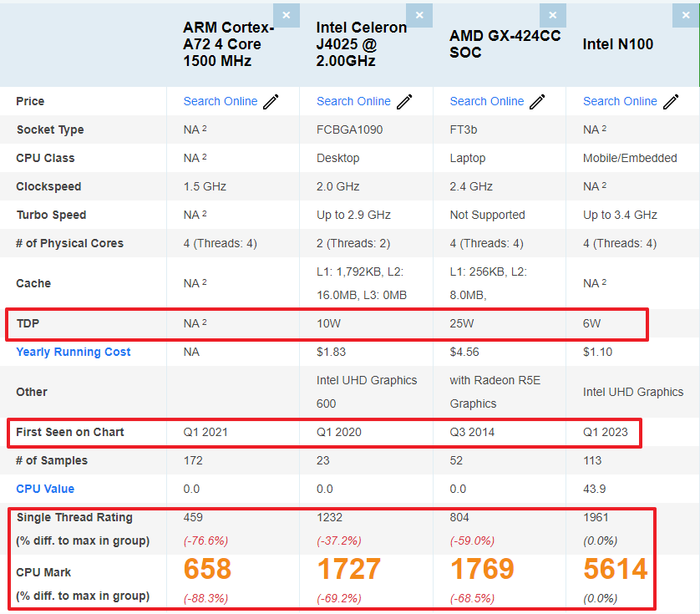Select CPU class value Laptop
The width and height of the screenshot is (700, 614).
tap(468, 158)
